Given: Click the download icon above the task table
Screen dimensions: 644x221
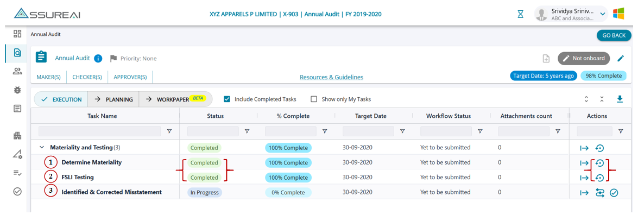Looking at the screenshot, I should pos(620,99).
